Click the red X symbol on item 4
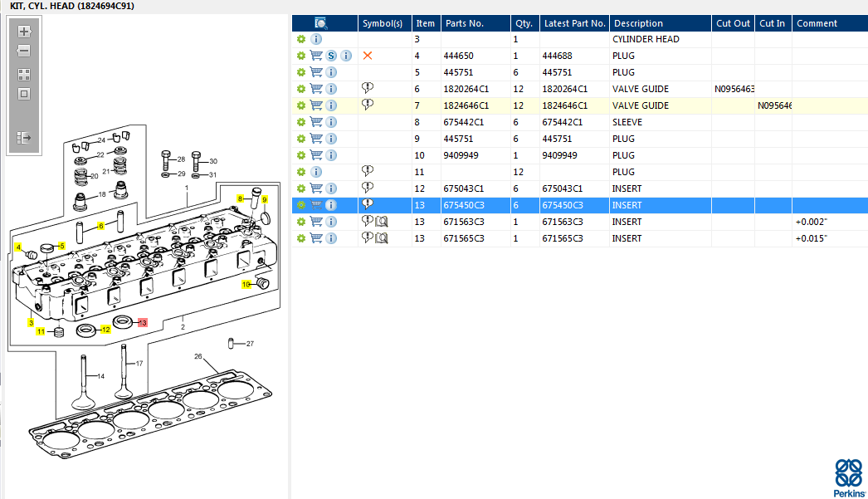Viewport: 868px width, 499px height. 368,56
